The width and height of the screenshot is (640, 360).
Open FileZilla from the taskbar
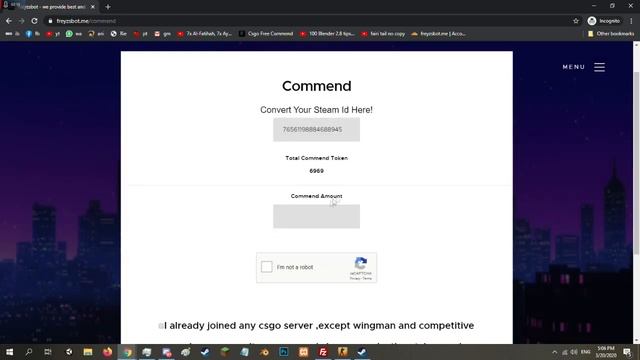tap(323, 352)
